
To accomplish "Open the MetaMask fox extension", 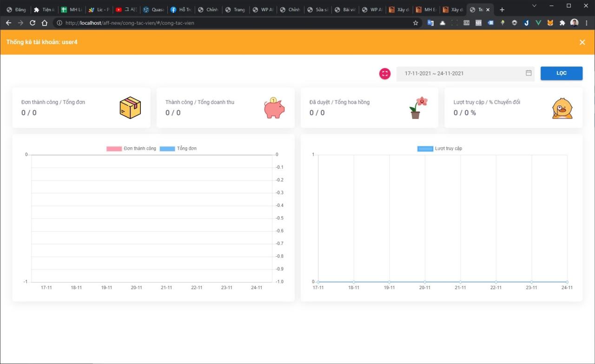I will pos(550,23).
